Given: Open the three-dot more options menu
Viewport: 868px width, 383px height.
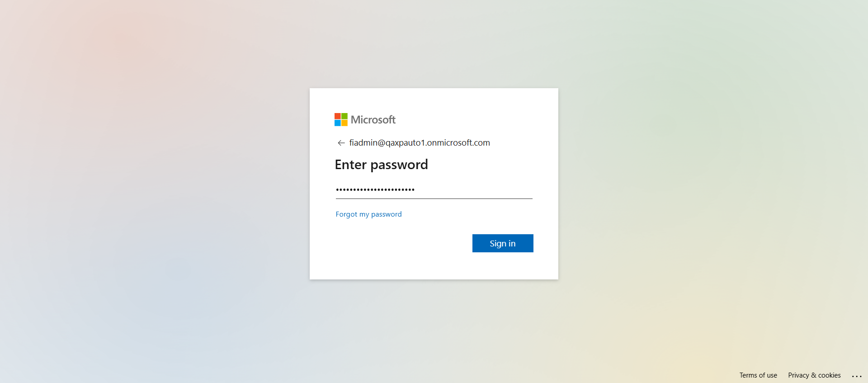Looking at the screenshot, I should [857, 376].
